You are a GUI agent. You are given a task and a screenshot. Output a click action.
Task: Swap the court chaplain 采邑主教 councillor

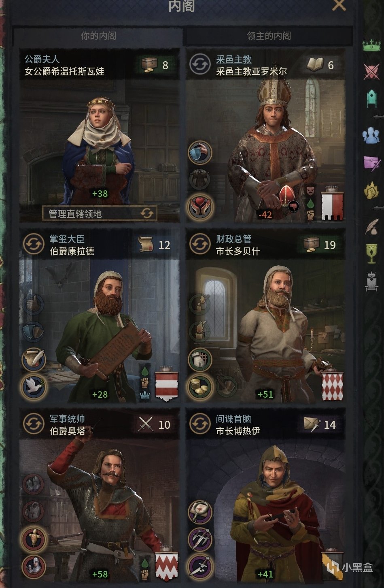200,65
